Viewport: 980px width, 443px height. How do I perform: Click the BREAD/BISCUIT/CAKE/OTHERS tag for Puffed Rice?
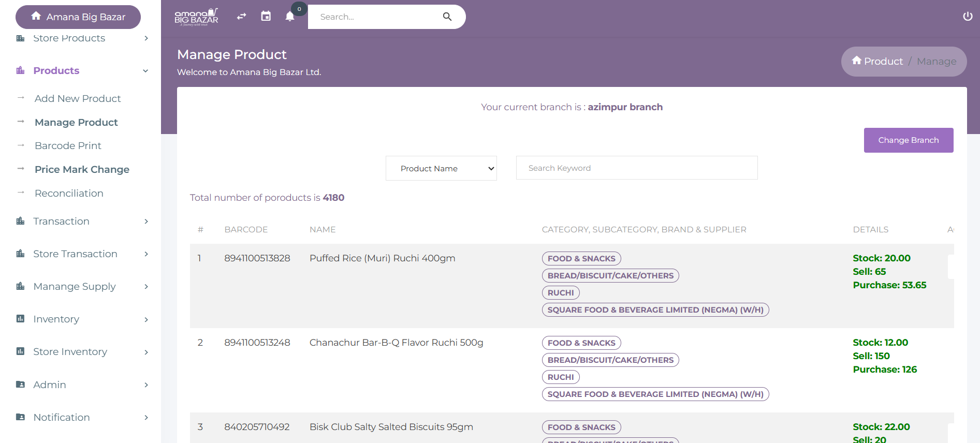[x=610, y=275]
